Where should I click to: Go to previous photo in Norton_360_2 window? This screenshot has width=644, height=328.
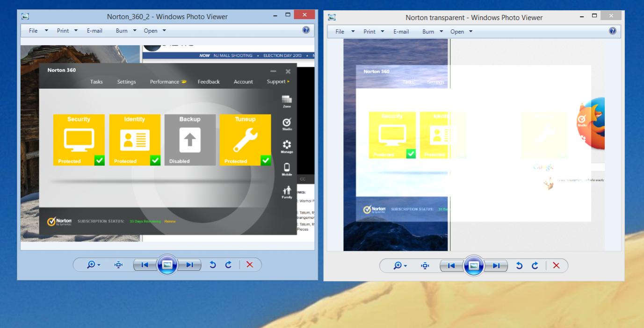pos(145,264)
